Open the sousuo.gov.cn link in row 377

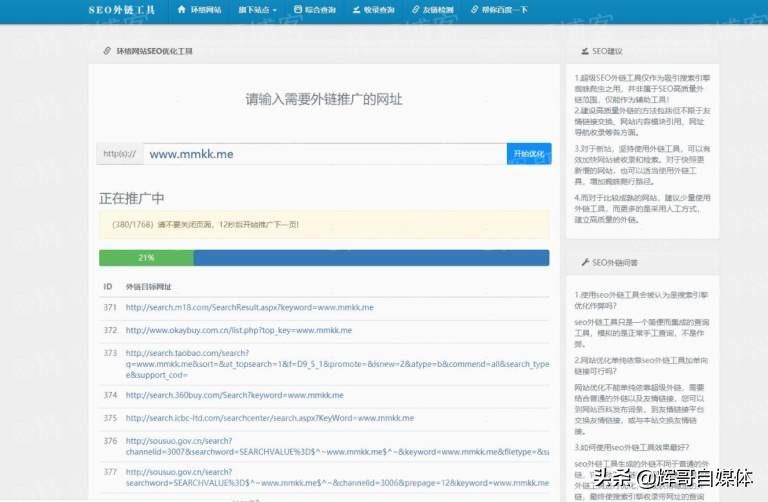click(x=337, y=478)
